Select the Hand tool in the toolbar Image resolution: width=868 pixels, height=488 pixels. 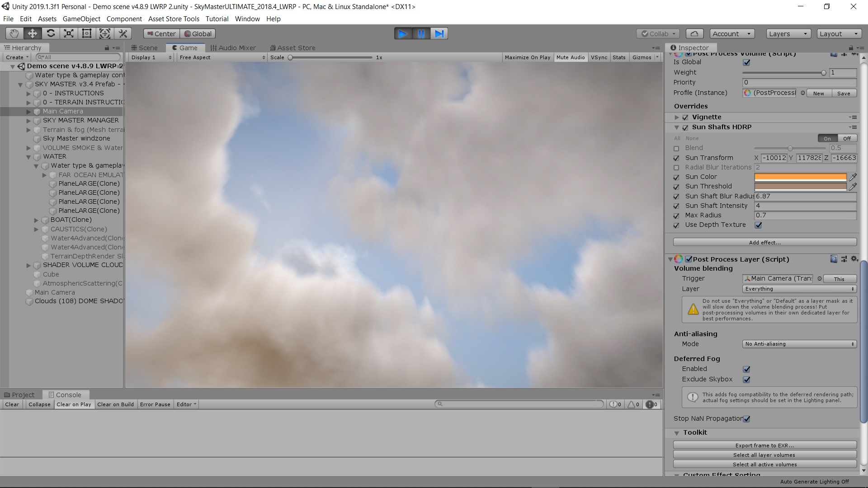[14, 33]
